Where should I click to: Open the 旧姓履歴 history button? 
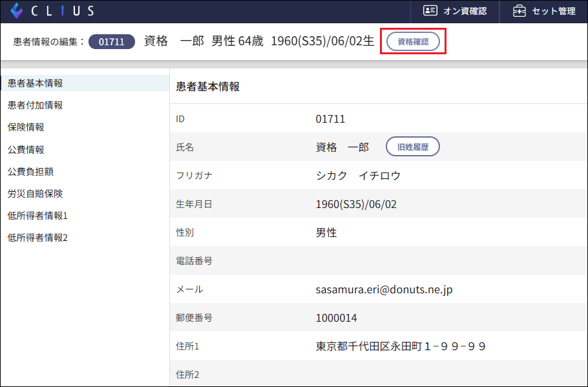tap(412, 146)
